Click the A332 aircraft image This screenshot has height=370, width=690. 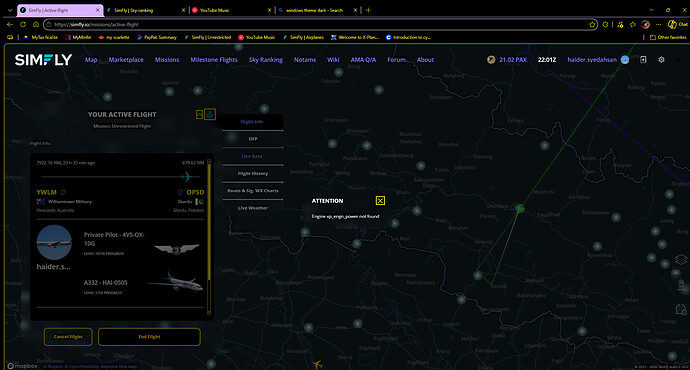175,282
